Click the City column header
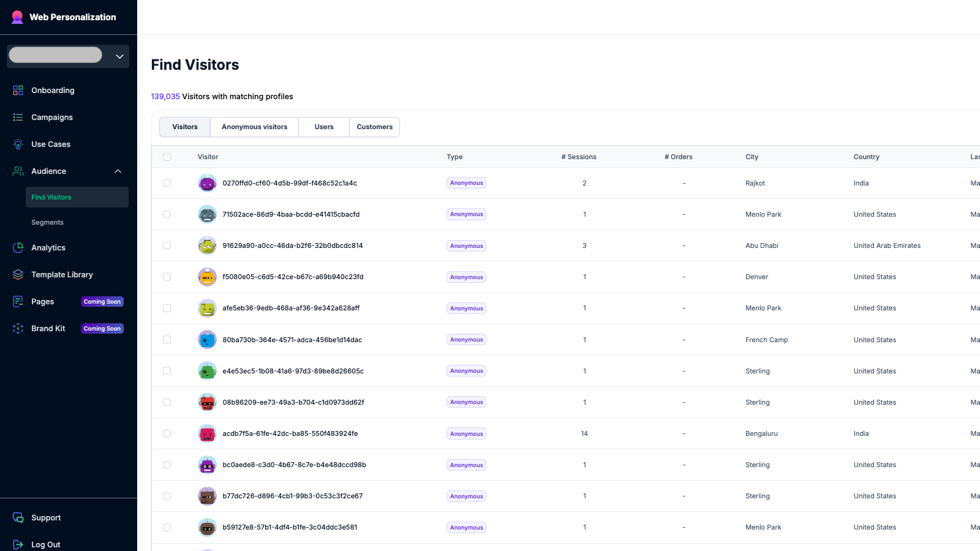980x551 pixels. 752,157
